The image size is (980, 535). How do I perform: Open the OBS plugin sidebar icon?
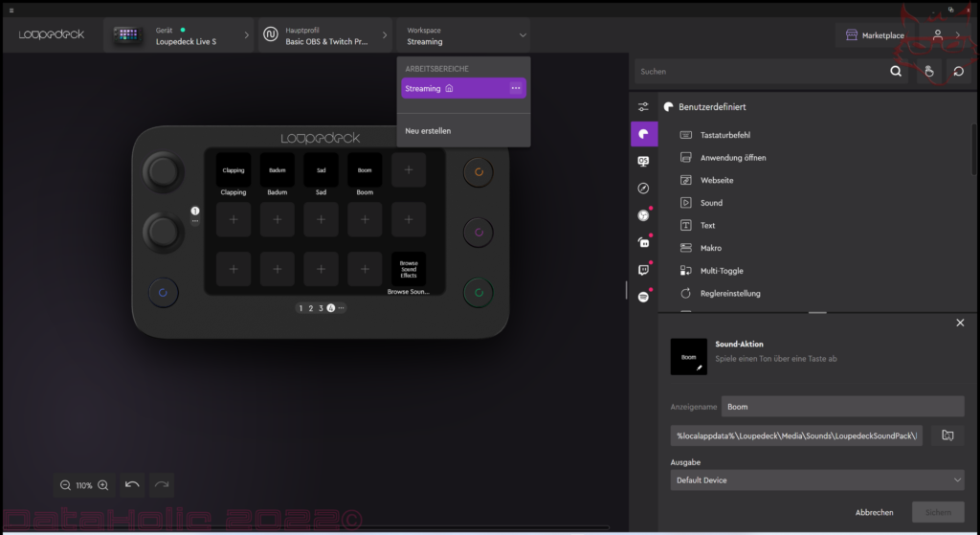click(x=643, y=215)
